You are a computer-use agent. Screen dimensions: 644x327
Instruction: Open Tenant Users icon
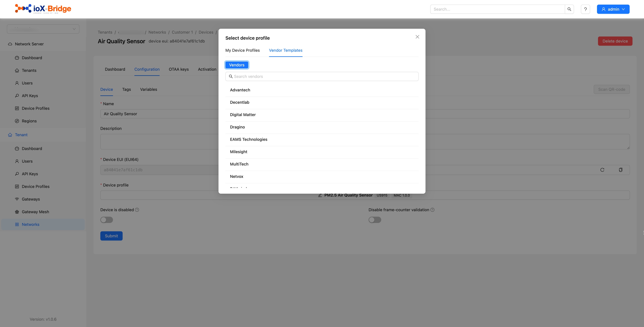click(x=17, y=161)
